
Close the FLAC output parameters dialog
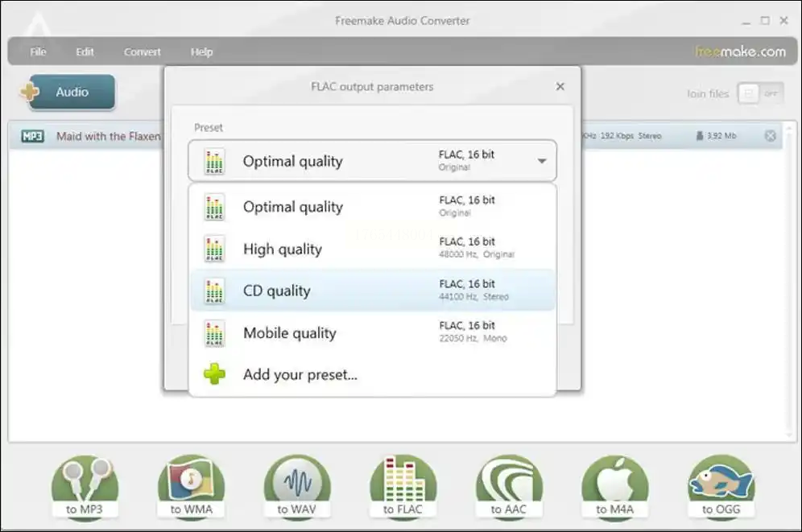click(560, 87)
